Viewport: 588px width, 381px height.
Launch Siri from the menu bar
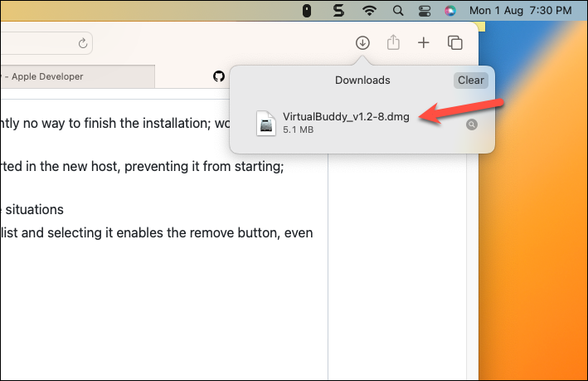[x=450, y=11]
